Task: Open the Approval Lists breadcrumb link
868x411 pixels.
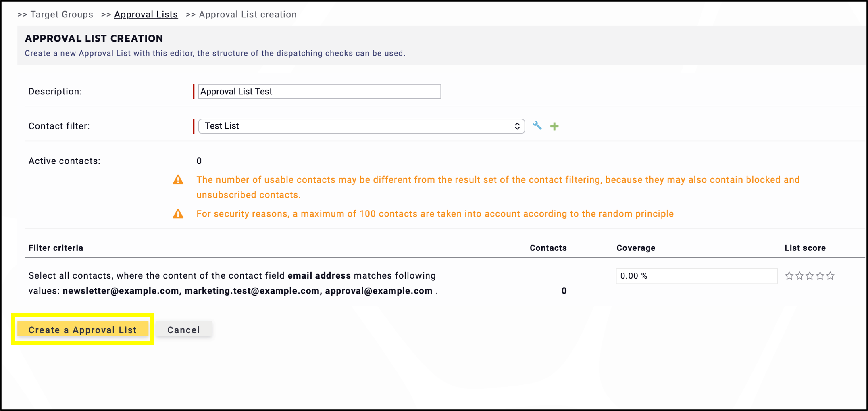Action: click(146, 15)
